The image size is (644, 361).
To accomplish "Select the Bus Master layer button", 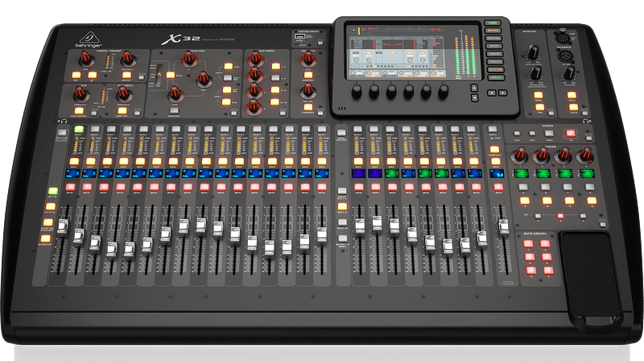I will [x=46, y=239].
